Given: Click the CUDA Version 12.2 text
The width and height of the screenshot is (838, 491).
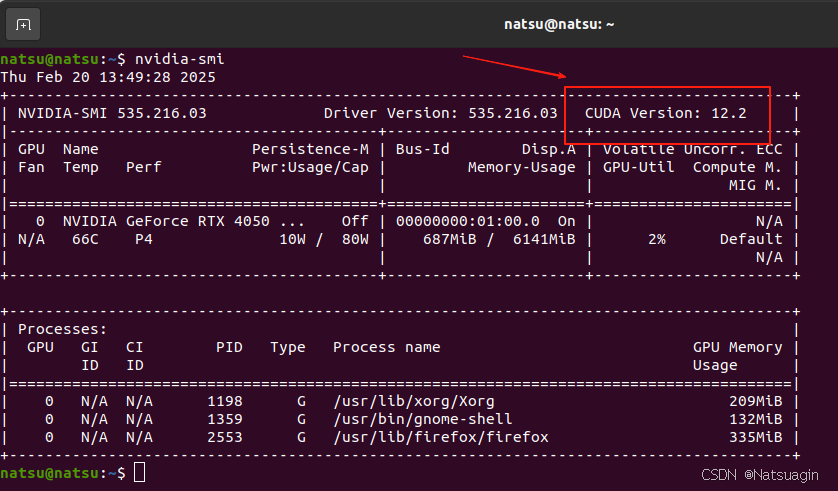Looking at the screenshot, I should 665,113.
